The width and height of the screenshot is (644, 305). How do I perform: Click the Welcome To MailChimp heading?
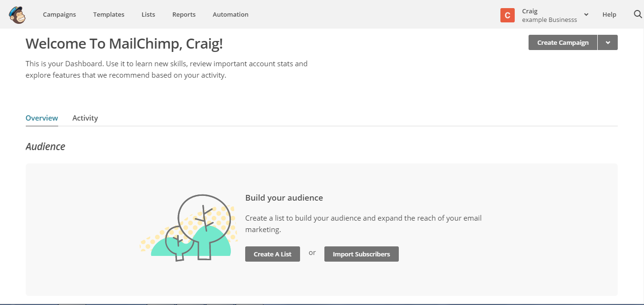(x=124, y=44)
